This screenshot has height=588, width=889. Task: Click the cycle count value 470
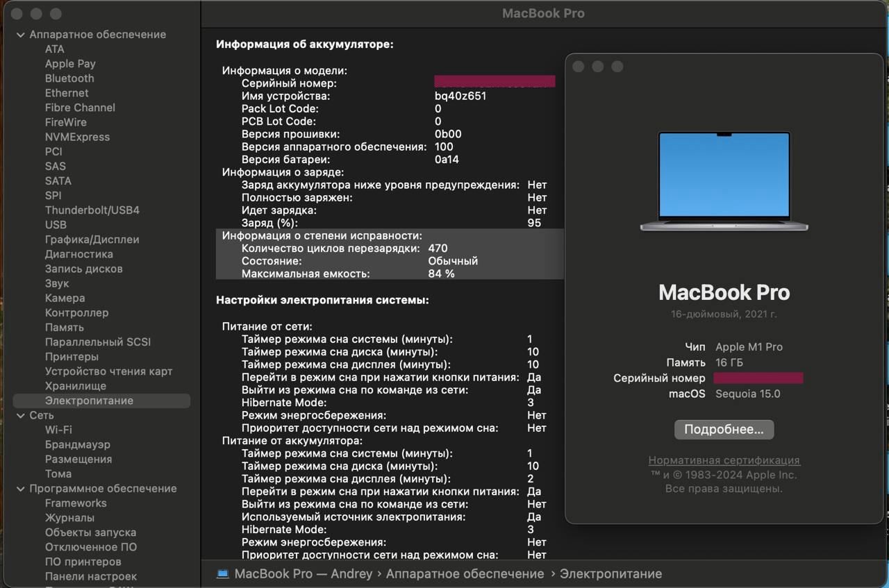pyautogui.click(x=438, y=248)
